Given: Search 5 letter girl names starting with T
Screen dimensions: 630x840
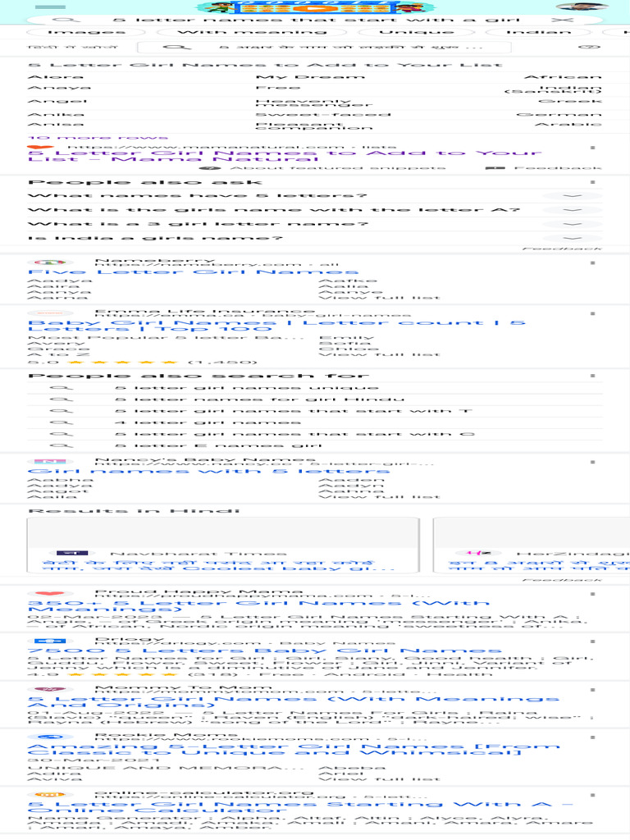Looking at the screenshot, I should [315, 411].
